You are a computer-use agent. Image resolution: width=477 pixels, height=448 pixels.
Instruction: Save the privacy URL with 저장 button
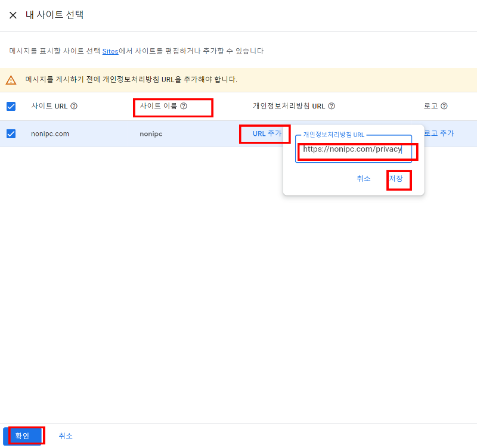398,179
